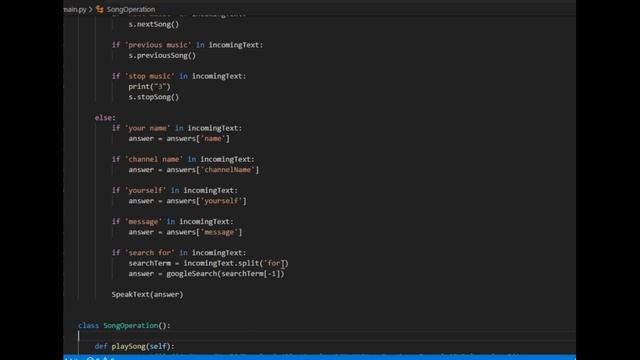Image resolution: width=640 pixels, height=360 pixels.
Task: Click the else: keyword line
Action: [105, 118]
